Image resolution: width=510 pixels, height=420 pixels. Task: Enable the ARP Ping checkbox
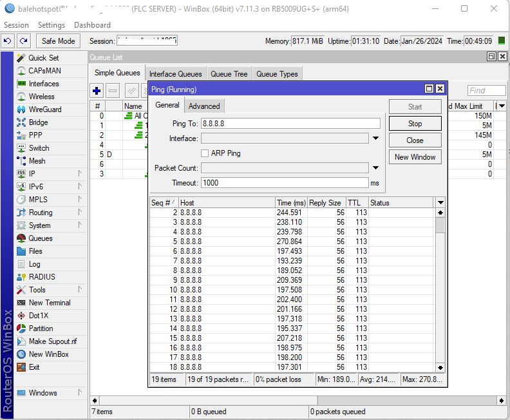tap(205, 153)
